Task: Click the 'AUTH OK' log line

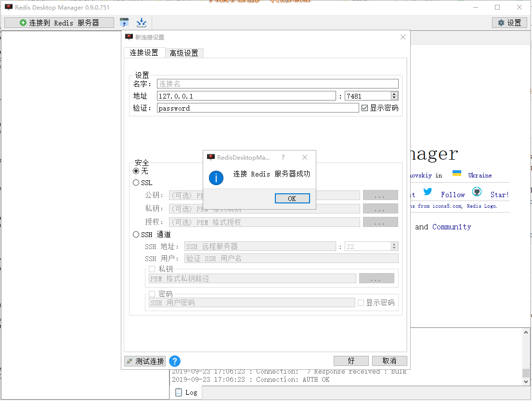Action: (x=251, y=379)
